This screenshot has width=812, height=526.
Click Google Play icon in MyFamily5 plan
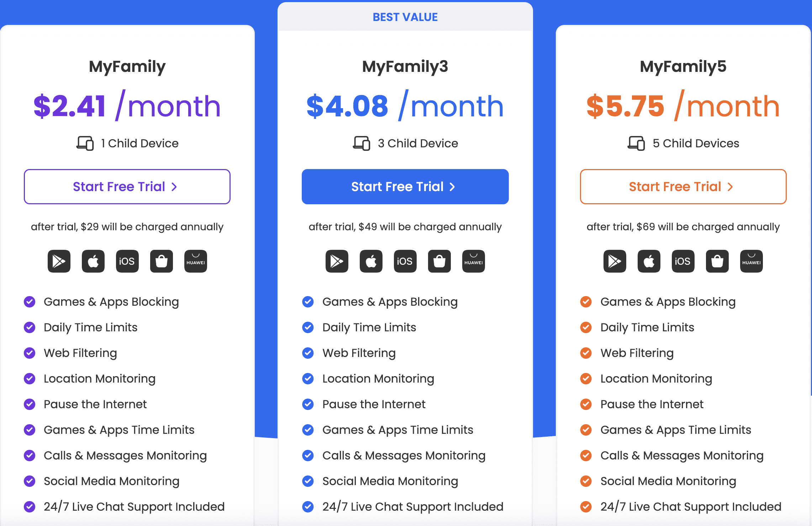(615, 261)
